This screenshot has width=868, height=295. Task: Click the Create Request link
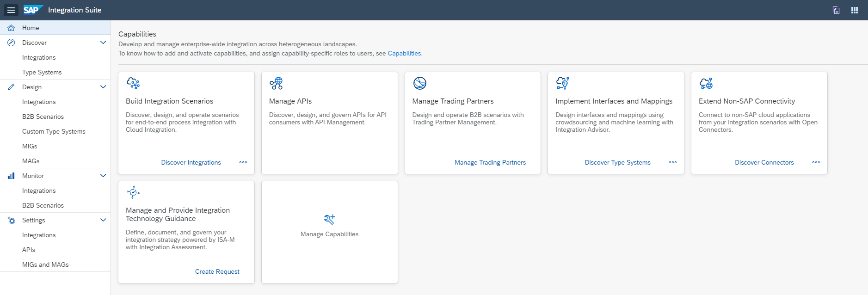(217, 271)
